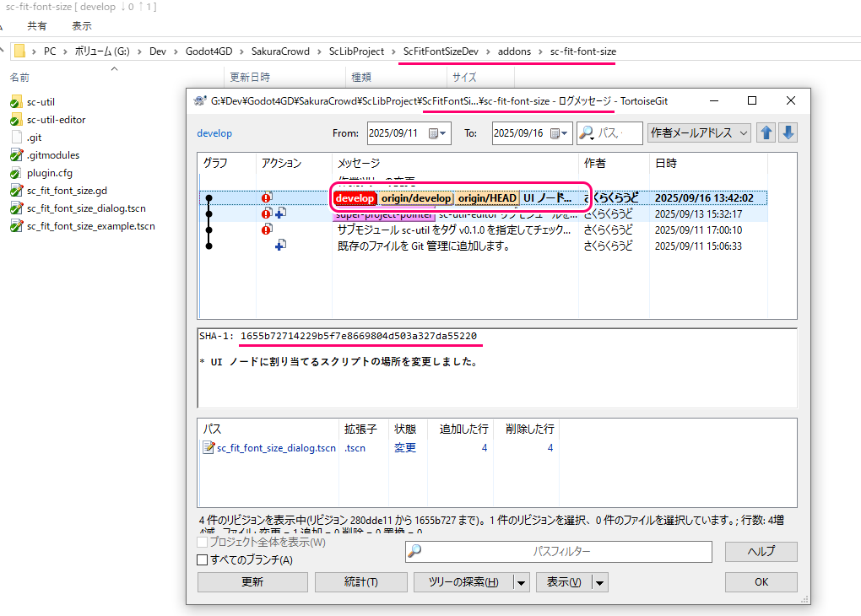Click the TortoiseGit title bar icon
The height and width of the screenshot is (616, 861).
[x=199, y=100]
